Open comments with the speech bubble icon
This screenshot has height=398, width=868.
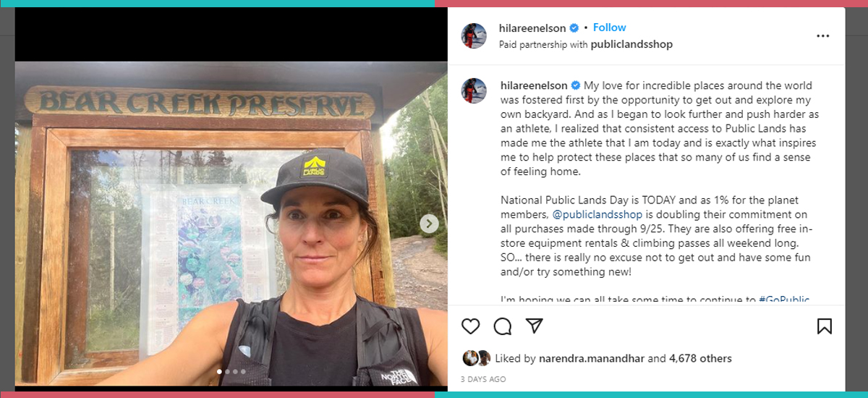tap(502, 326)
